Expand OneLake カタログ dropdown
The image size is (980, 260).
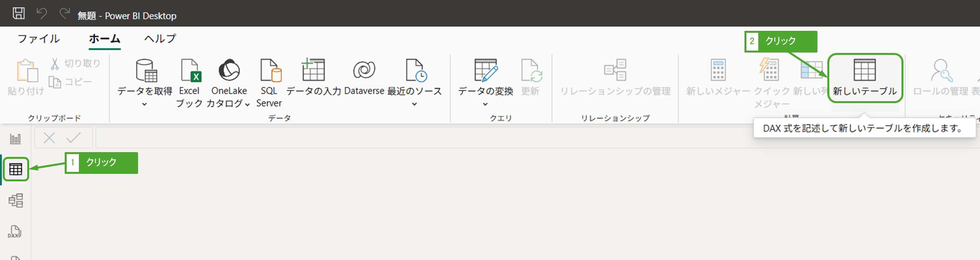click(247, 104)
